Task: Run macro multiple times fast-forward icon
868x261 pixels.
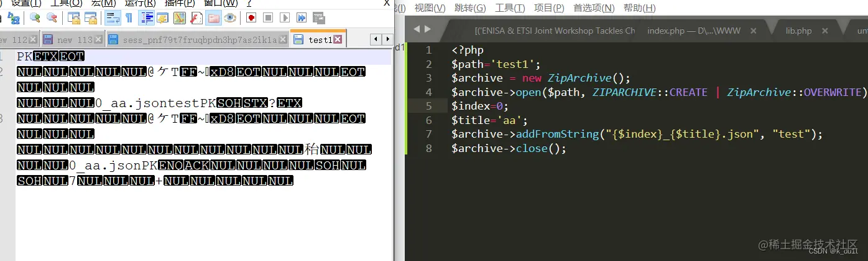Action: coord(302,17)
